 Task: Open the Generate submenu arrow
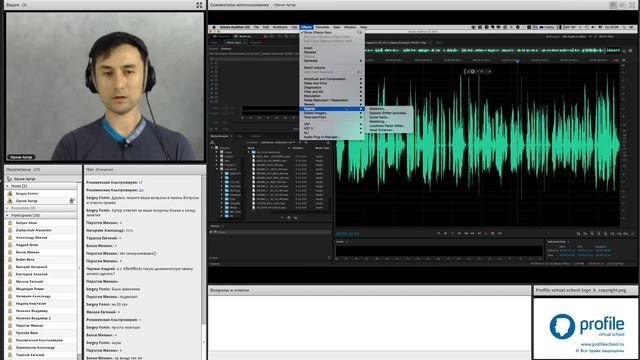[x=361, y=61]
